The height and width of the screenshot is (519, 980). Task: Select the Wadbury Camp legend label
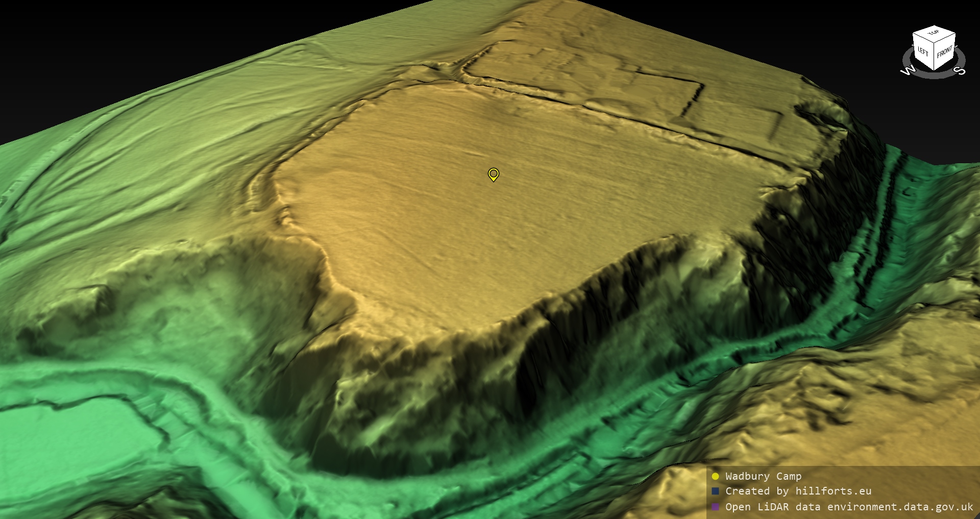[763, 476]
